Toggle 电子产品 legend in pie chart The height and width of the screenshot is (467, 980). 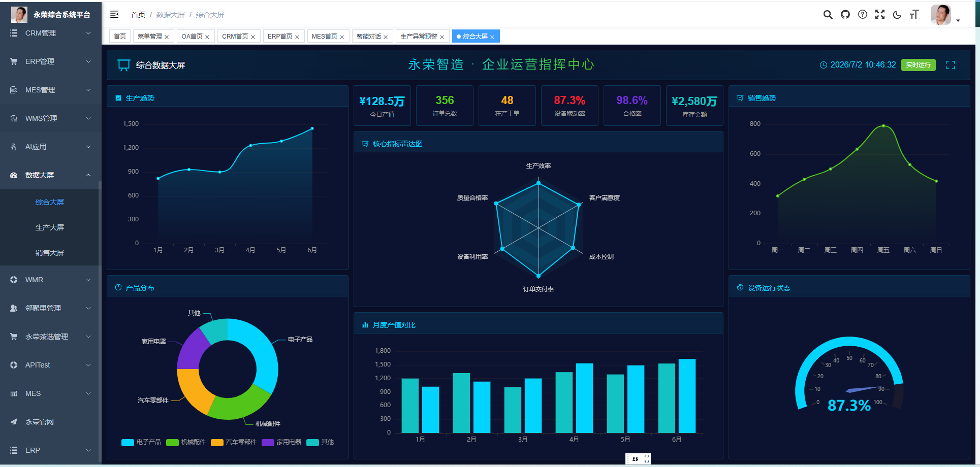[141, 442]
